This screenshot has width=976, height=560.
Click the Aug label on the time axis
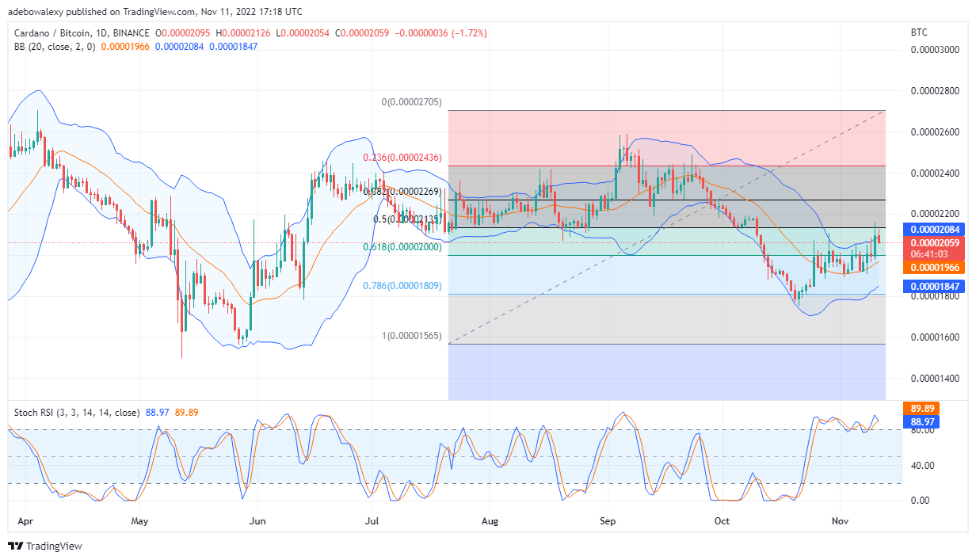(x=490, y=521)
